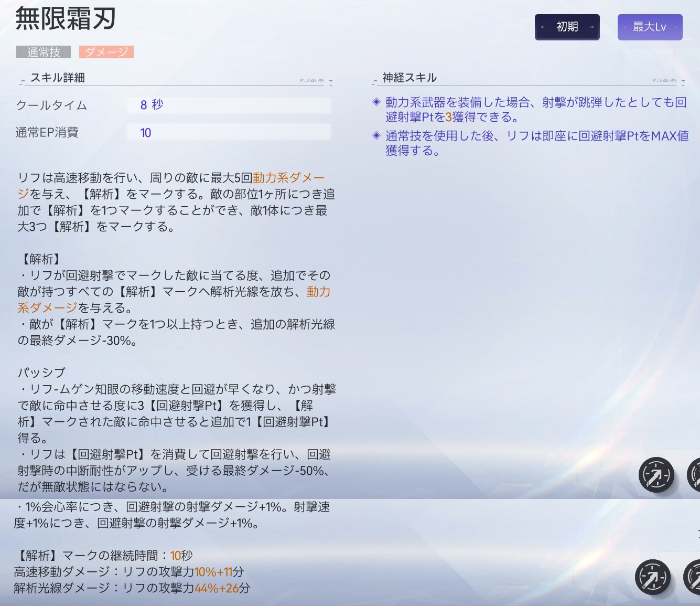This screenshot has height=606, width=700.
Task: Click the 通常EP消費 value field showing 10
Action: (229, 133)
